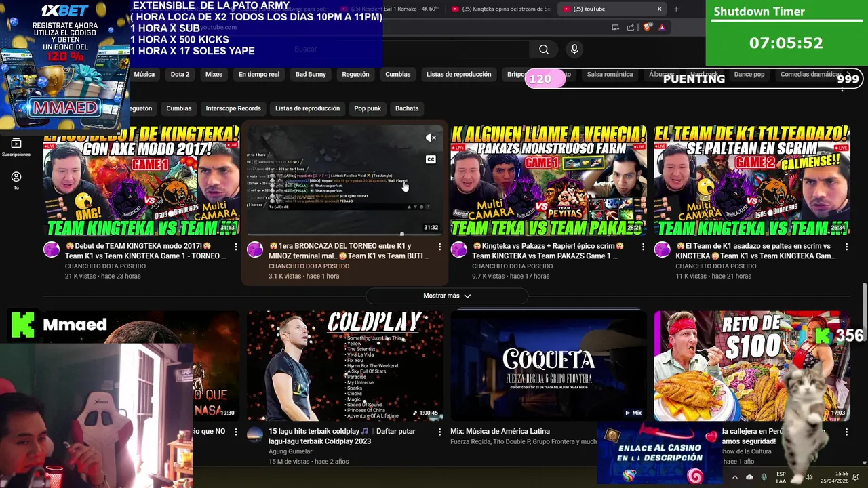Screen dimensions: 868x488
Task: Filter by Reguetón chip
Action: tap(355, 74)
